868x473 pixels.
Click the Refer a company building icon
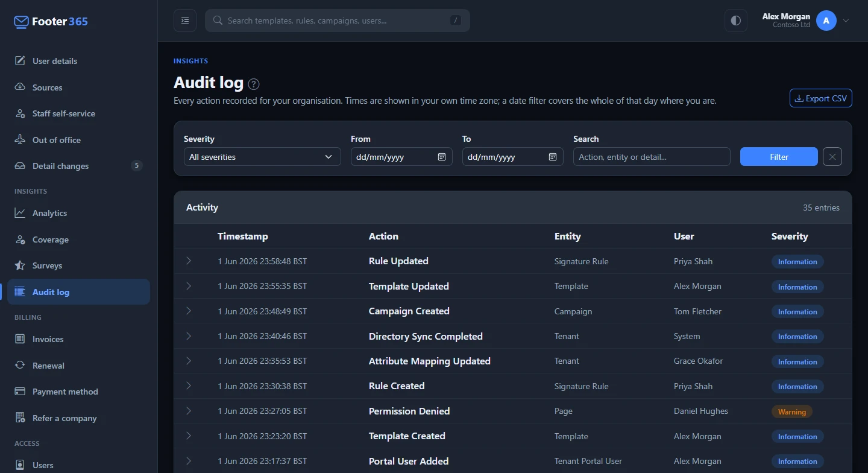(x=20, y=418)
